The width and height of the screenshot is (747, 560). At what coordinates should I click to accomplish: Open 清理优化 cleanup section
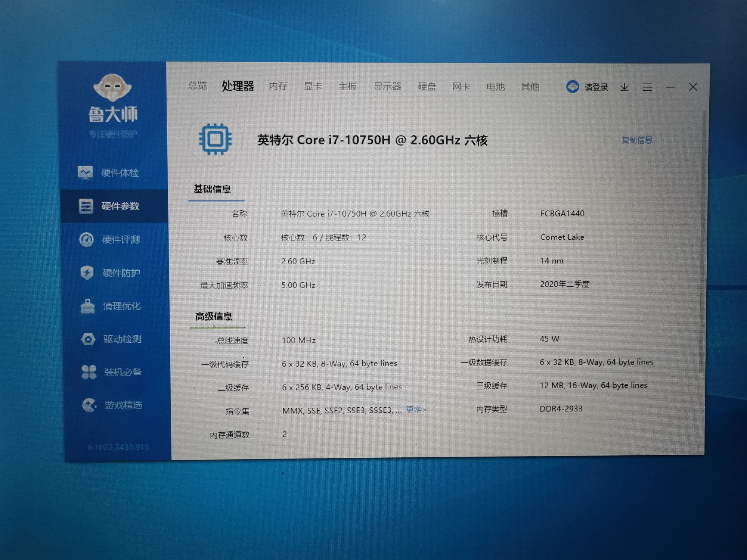(x=111, y=306)
